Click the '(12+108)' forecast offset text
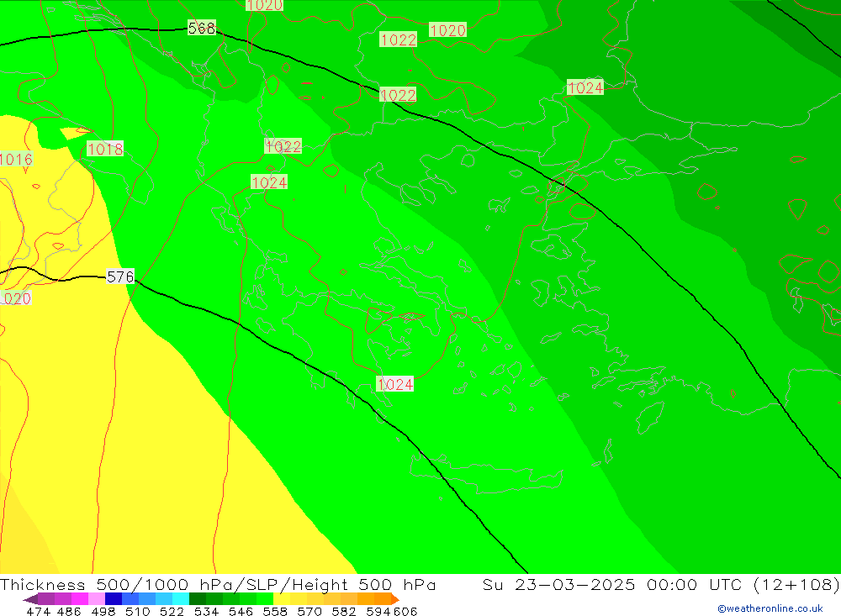This screenshot has width=841, height=616. [796, 584]
